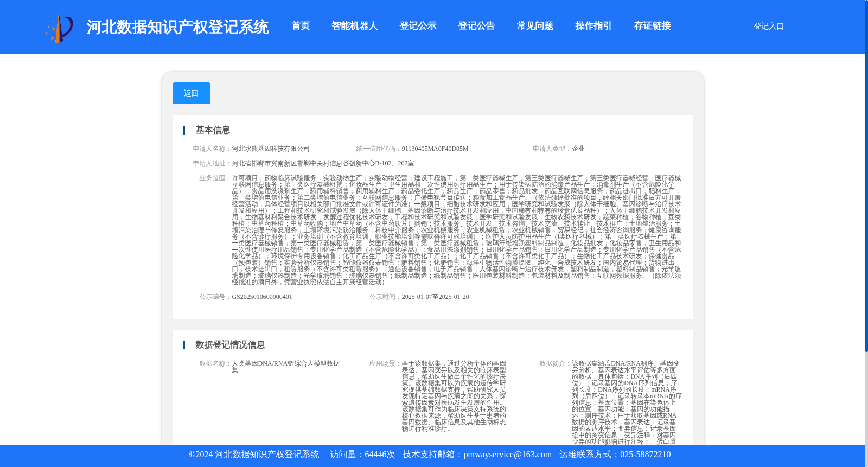Viewport: 868px width, 467px height.
Task: Select the 应用场景 description paragraph
Action: click(454, 396)
